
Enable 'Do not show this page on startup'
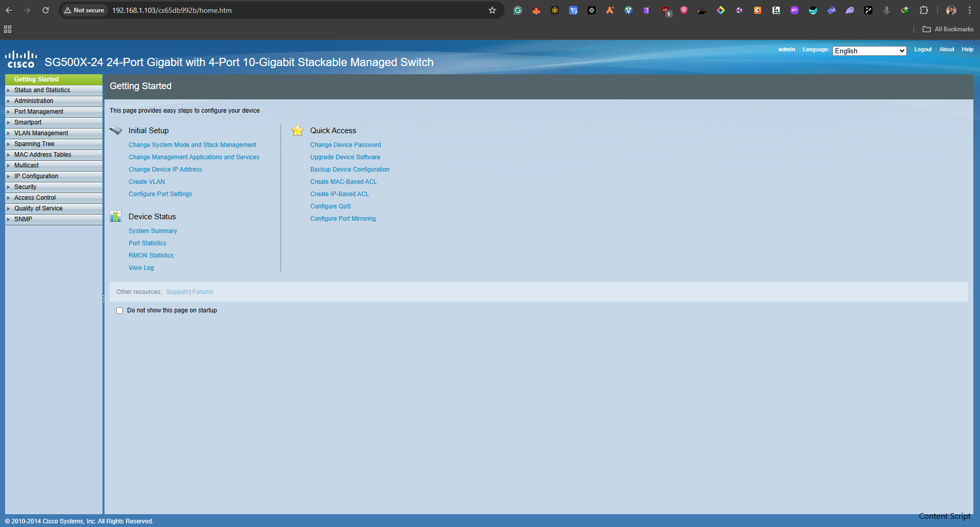[119, 310]
